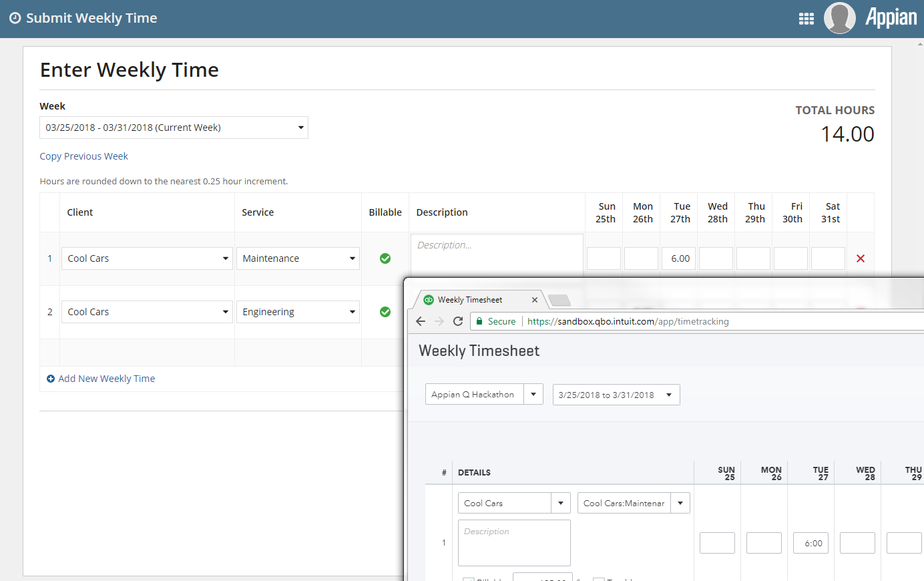Click the QuickBooks Description text area

(x=514, y=543)
